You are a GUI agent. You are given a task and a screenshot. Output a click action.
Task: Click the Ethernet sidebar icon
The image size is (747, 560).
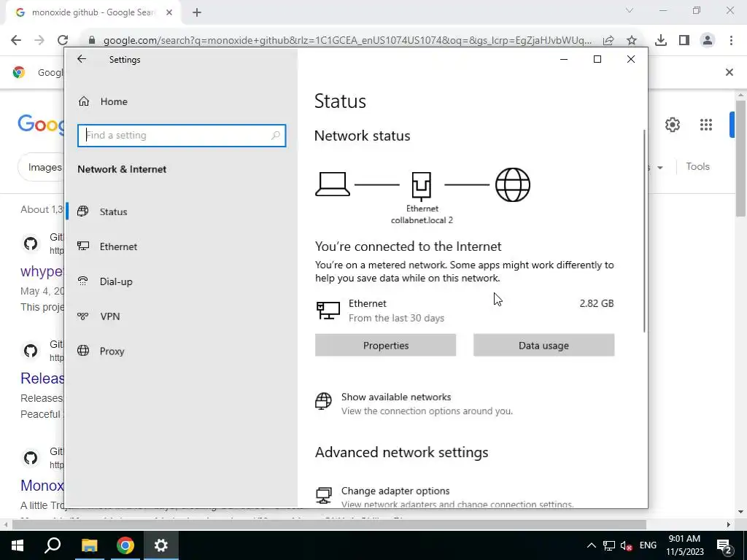pyautogui.click(x=83, y=246)
